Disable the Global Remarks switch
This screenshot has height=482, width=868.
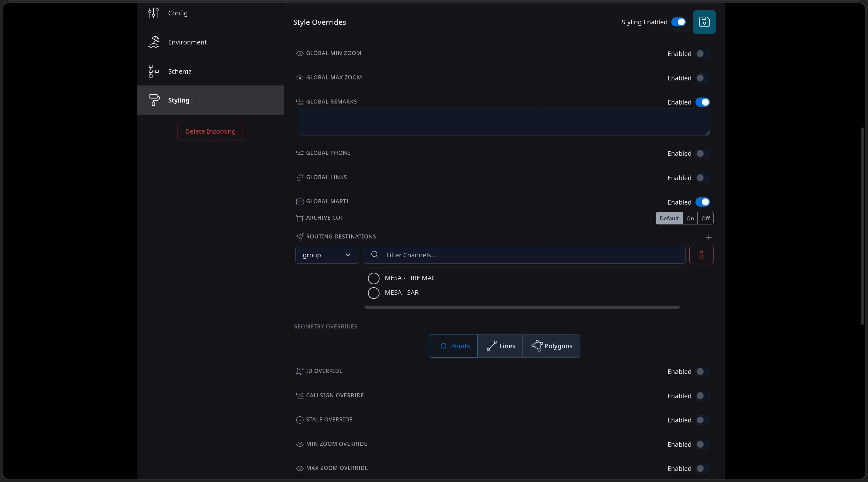tap(702, 102)
